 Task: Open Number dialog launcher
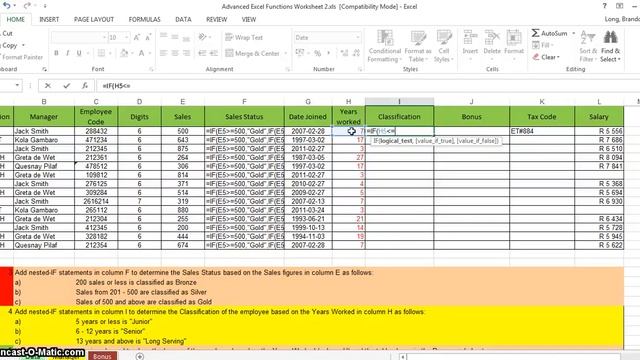point(360,69)
